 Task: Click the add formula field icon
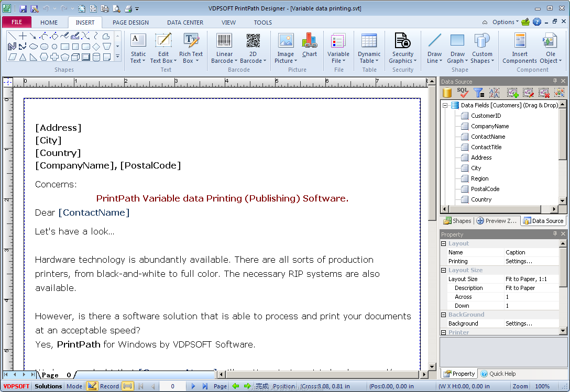point(512,93)
